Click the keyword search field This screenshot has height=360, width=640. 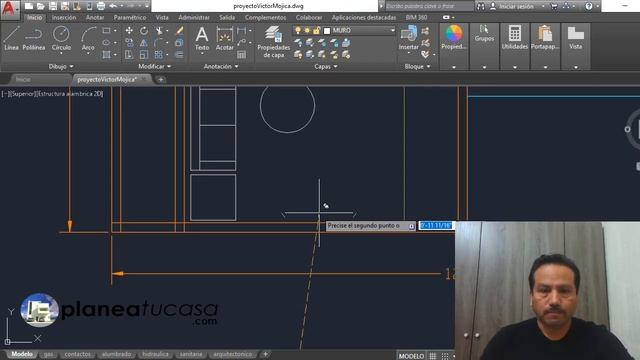429,6
